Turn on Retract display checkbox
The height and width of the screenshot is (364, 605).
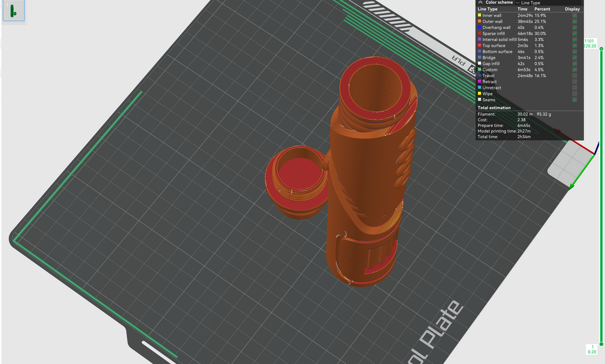[574, 82]
